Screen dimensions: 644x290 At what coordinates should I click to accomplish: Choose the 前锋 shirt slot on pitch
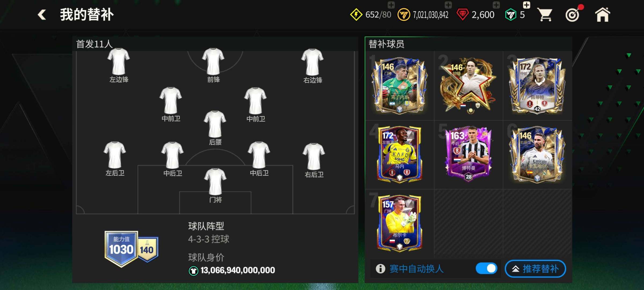(x=213, y=65)
